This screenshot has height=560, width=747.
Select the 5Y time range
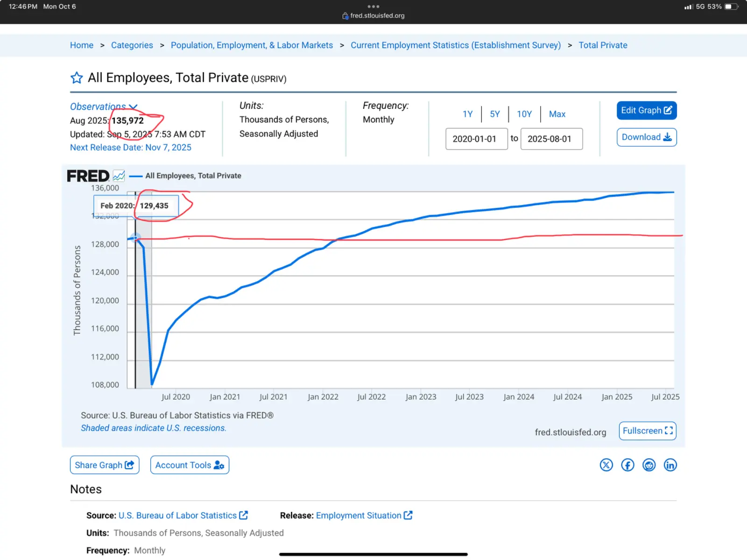(494, 114)
